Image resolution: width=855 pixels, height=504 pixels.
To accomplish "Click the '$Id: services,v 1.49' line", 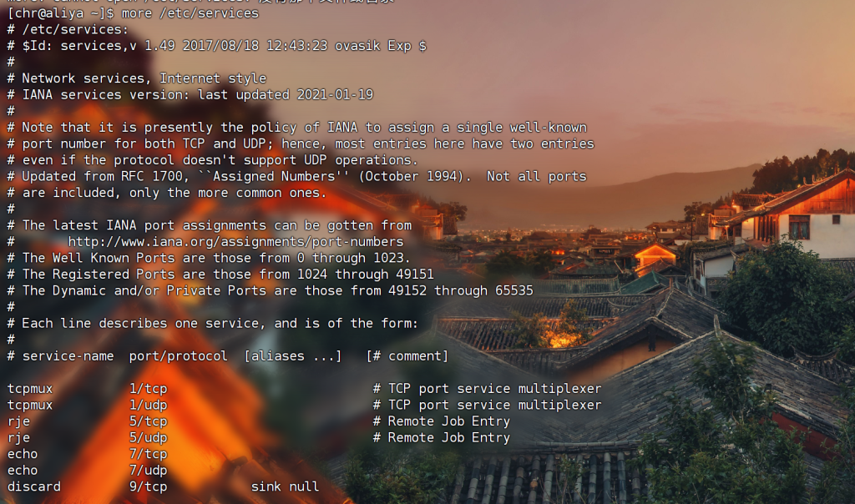I will coord(216,46).
